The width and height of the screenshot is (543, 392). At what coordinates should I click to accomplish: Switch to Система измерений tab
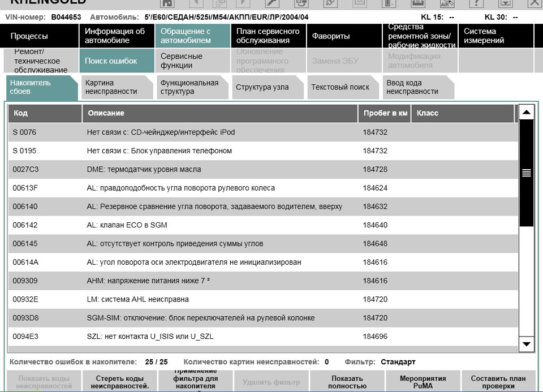click(496, 36)
